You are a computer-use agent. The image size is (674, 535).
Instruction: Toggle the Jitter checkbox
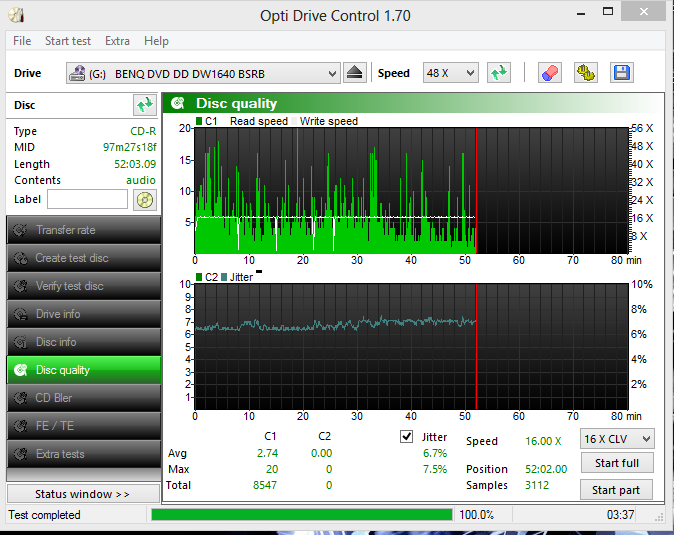point(406,437)
